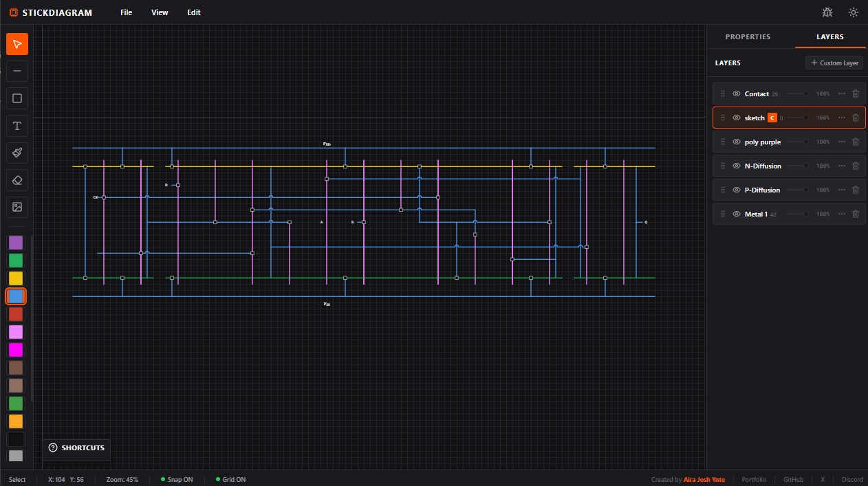Open the Shortcuts help button

point(76,448)
